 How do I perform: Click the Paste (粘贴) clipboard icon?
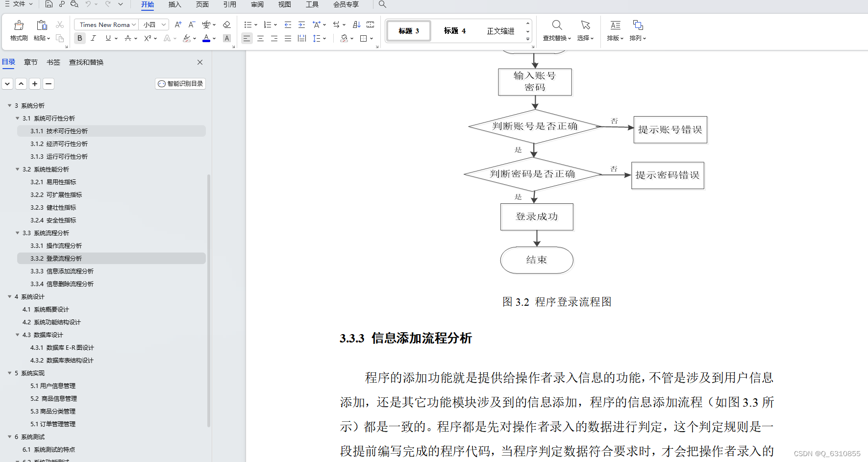(x=42, y=25)
